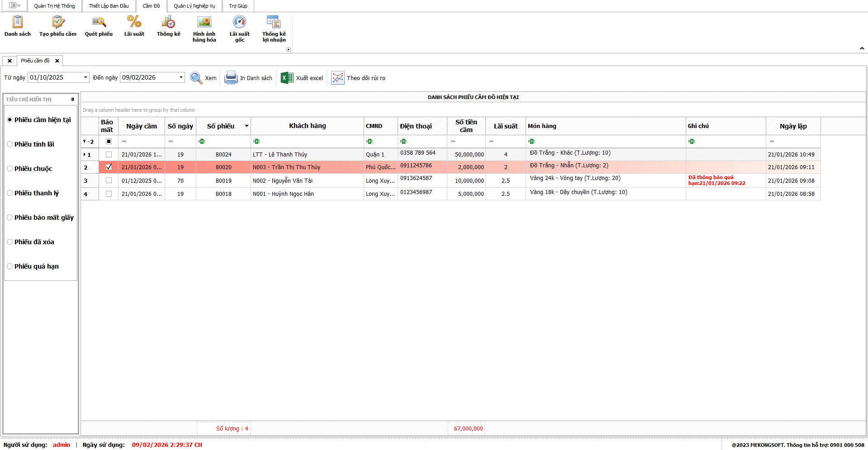
Task: Select the Phiếu đã xóa radio
Action: point(9,242)
